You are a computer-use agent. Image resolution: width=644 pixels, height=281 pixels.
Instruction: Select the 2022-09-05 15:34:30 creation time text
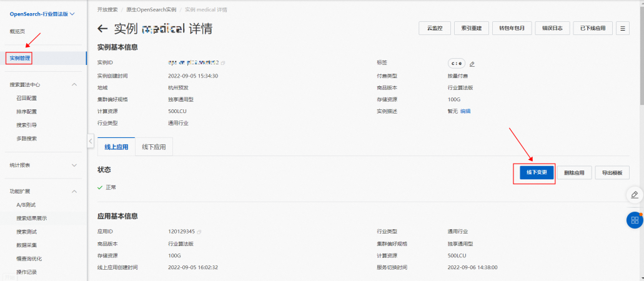point(192,76)
